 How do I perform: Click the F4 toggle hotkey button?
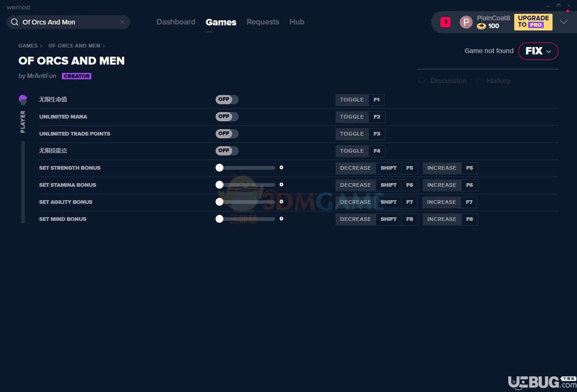click(360, 151)
